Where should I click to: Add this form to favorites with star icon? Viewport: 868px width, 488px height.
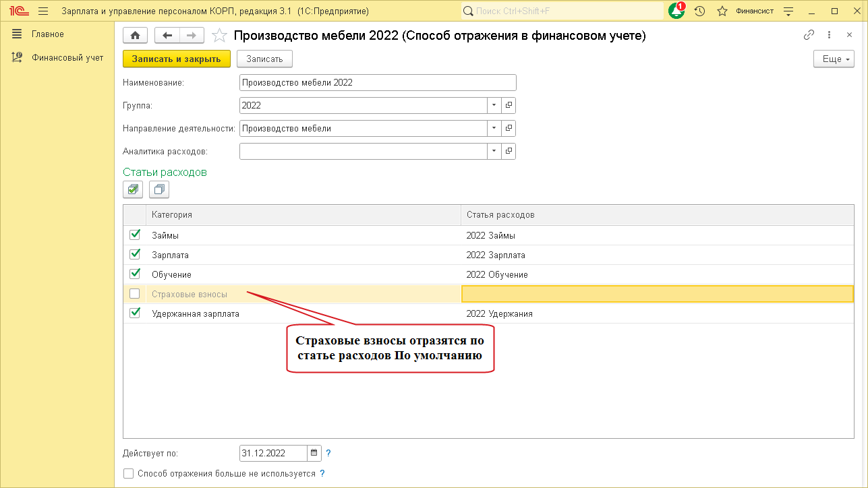(x=219, y=36)
